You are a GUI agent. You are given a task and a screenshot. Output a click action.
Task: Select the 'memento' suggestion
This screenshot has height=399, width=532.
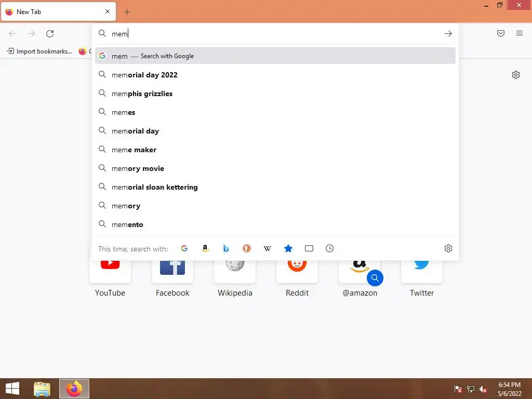pyautogui.click(x=275, y=224)
